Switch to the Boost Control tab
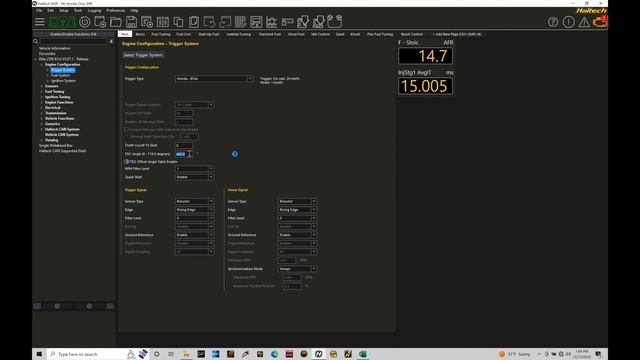Image resolution: width=640 pixels, height=360 pixels. [412, 34]
